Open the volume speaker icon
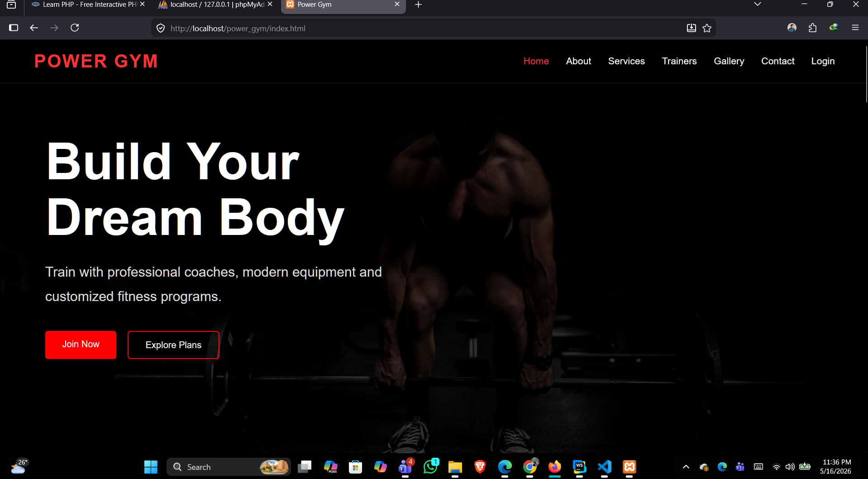Viewport: 868px width, 479px height. click(790, 467)
